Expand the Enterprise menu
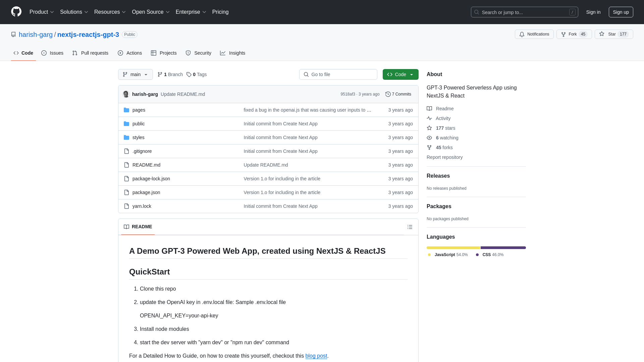644x362 pixels. click(191, 12)
